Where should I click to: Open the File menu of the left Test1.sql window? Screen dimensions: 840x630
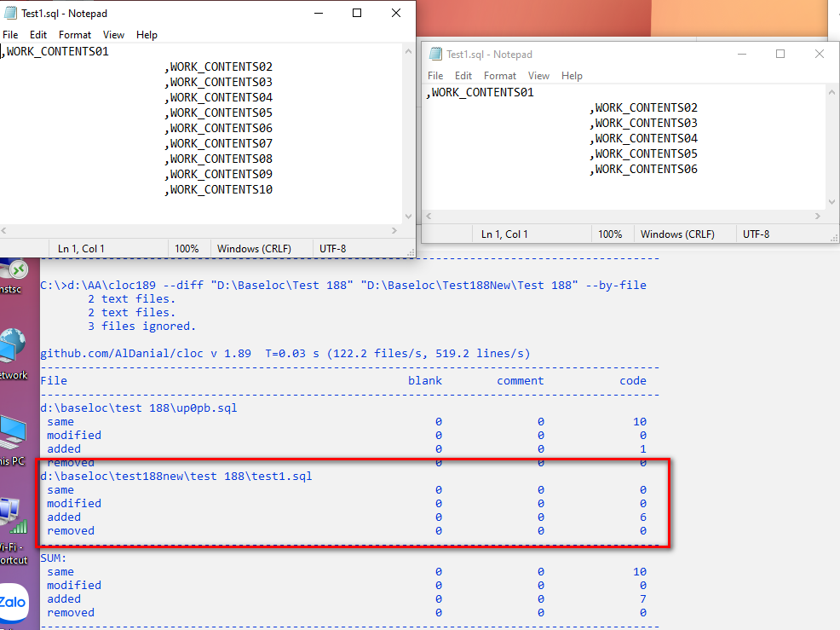pos(10,35)
